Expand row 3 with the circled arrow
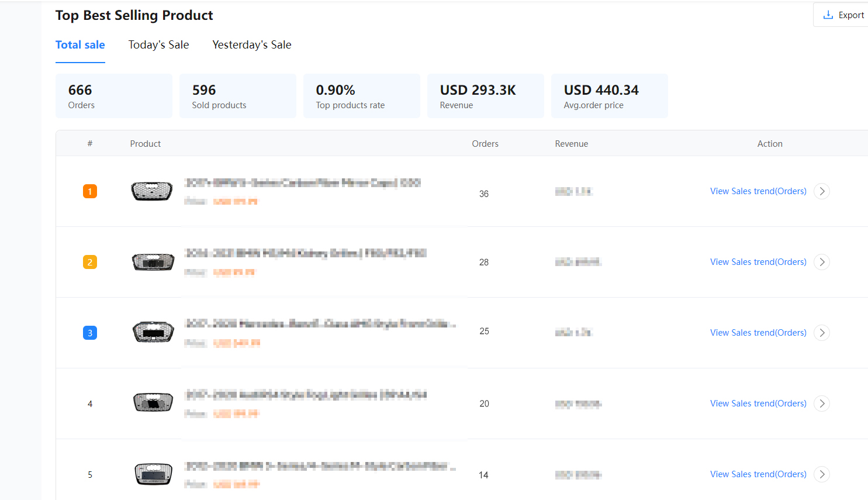The height and width of the screenshot is (500, 868). pyautogui.click(x=822, y=333)
